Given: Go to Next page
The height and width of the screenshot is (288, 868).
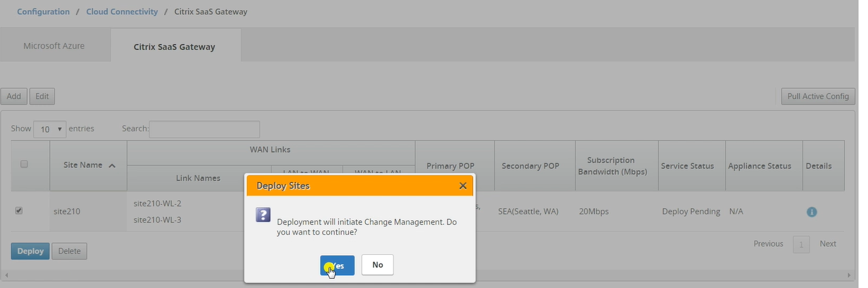Looking at the screenshot, I should 828,244.
